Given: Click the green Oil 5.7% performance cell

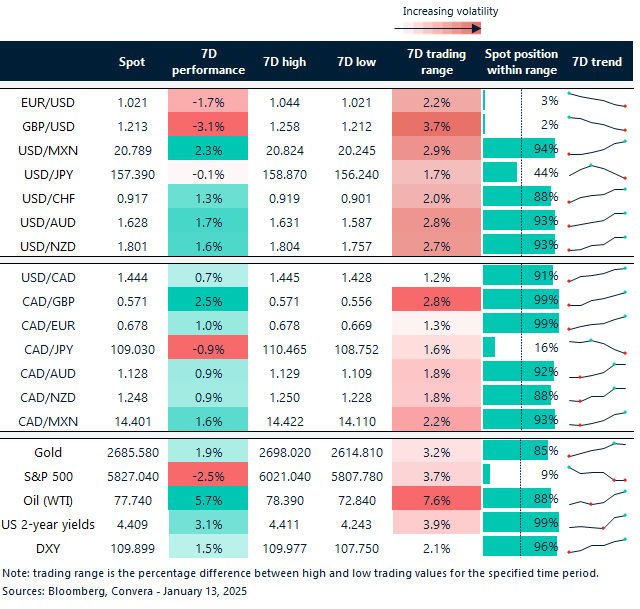Looking at the screenshot, I should coord(208,498).
